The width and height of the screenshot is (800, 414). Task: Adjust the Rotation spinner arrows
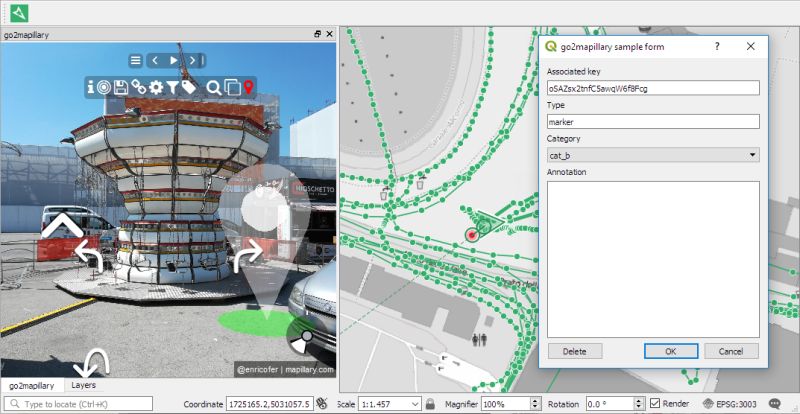(639, 404)
